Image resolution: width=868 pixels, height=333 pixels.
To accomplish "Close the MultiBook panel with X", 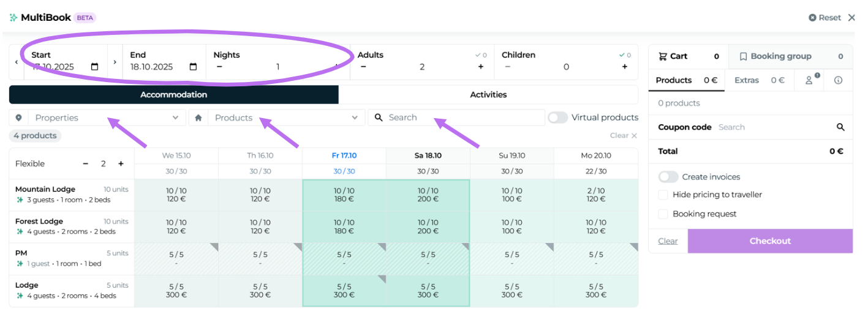I will pos(851,18).
